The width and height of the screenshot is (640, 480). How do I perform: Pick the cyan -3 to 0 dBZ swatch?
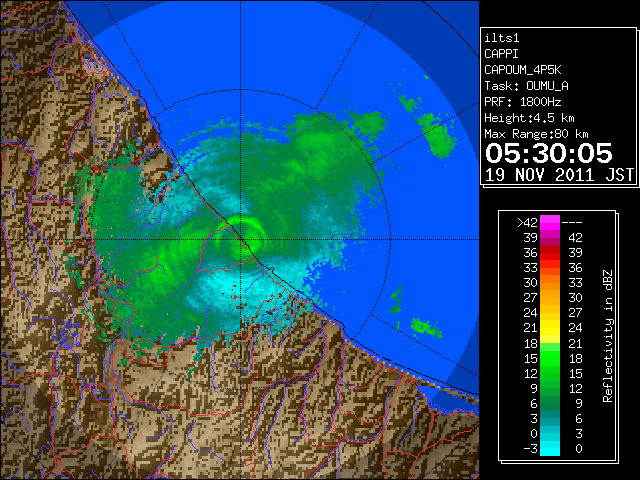click(550, 449)
